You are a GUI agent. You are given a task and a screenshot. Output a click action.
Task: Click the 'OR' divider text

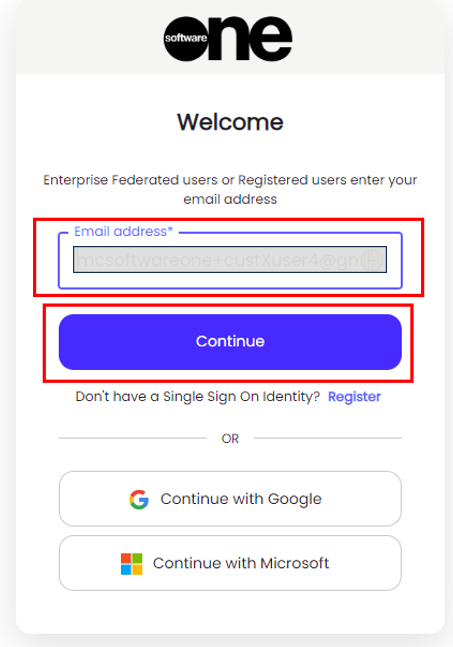(230, 438)
